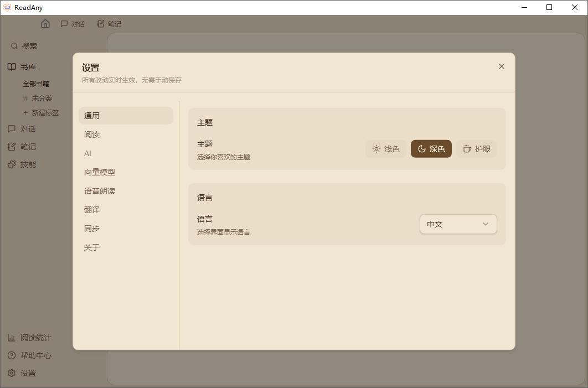Switch to the 语音朗读 settings tab

(x=99, y=190)
